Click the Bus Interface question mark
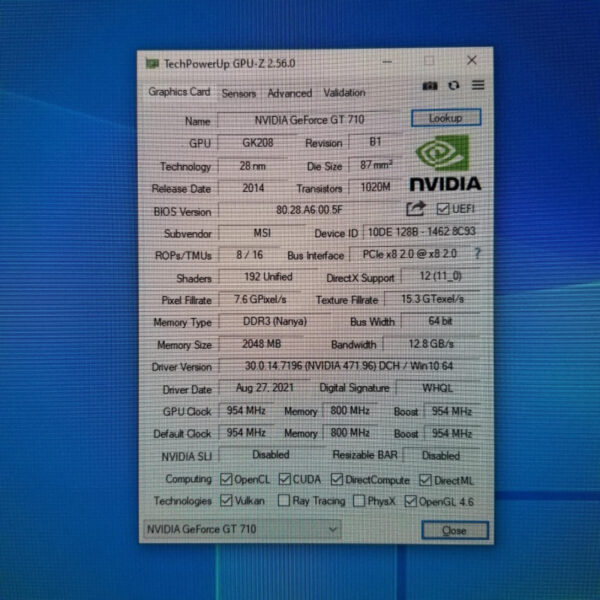The image size is (600, 600). click(477, 254)
